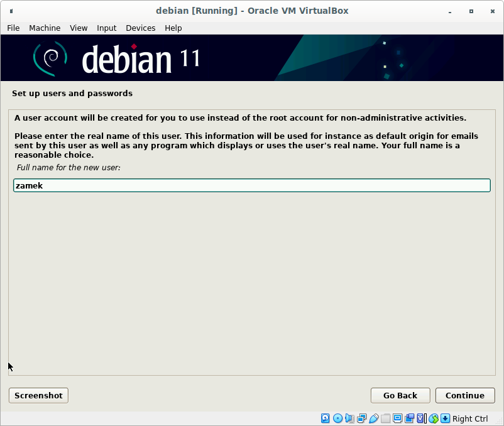
Task: Click the recording status icon
Action: pos(409,418)
